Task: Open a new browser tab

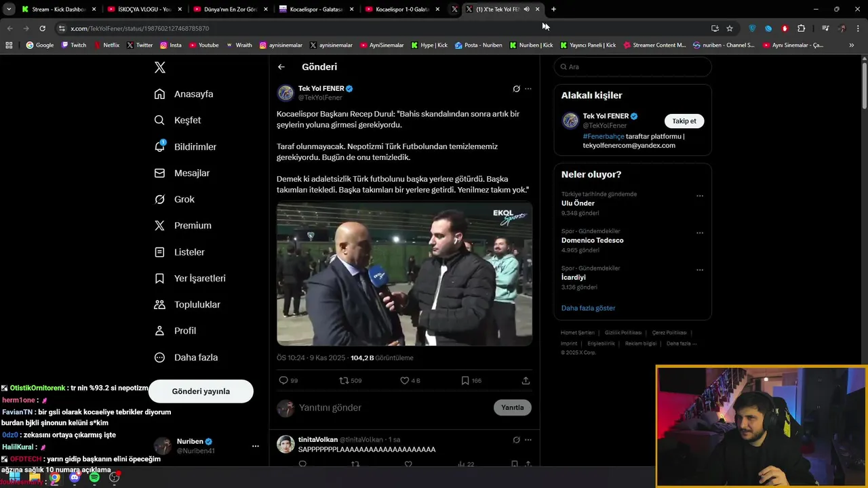Action: pyautogui.click(x=553, y=9)
